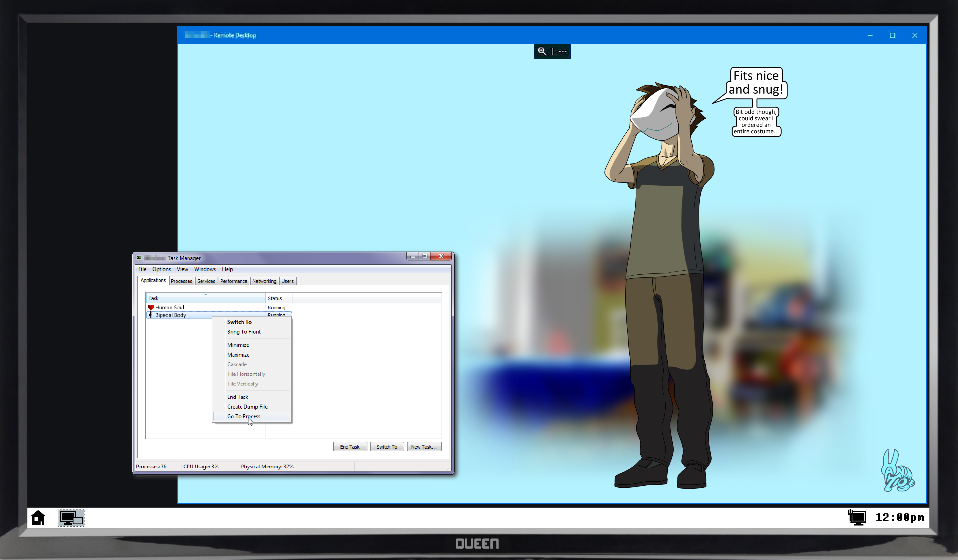
Task: Click the red heart Human Soul icon
Action: 151,308
